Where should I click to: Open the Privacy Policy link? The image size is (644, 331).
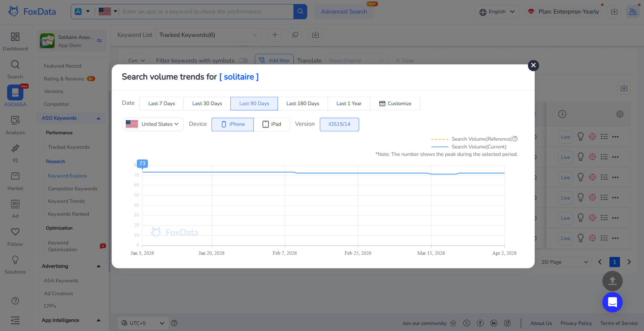(576, 323)
